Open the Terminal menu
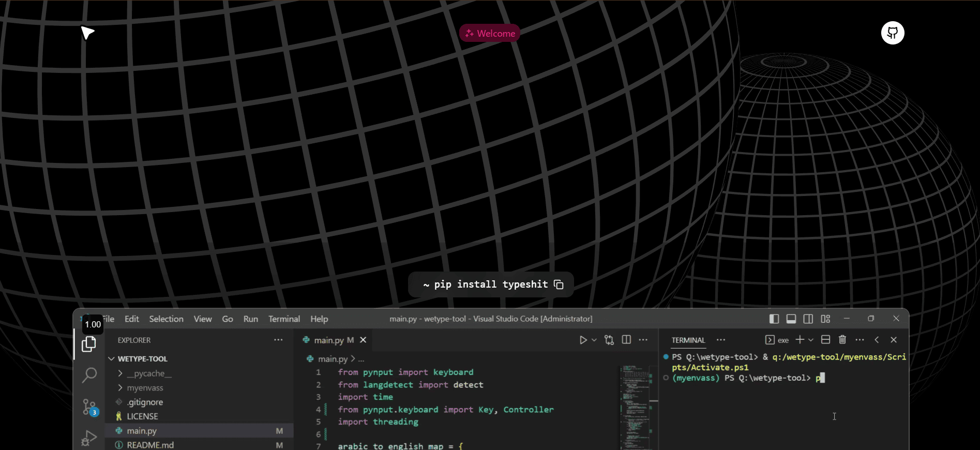 [x=284, y=319]
